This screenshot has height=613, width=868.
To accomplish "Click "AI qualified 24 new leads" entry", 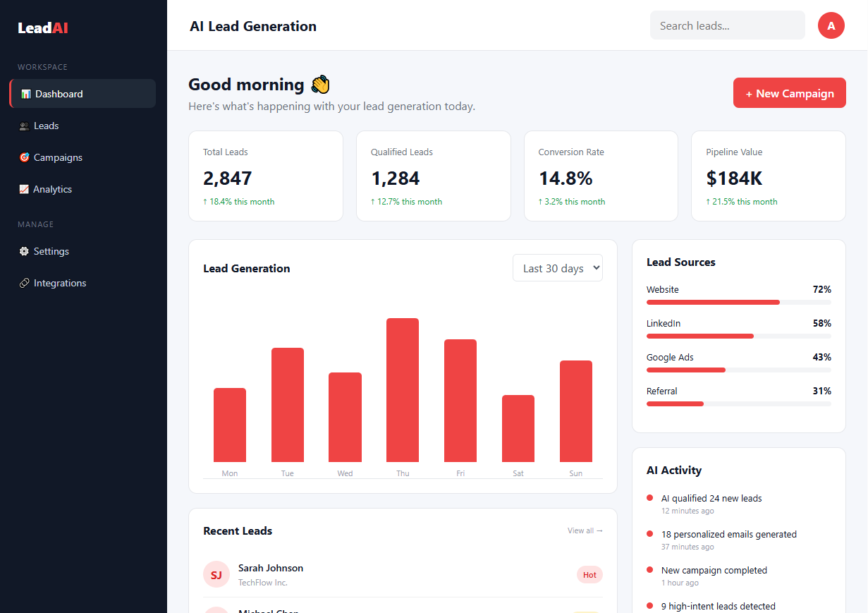I will click(x=711, y=498).
